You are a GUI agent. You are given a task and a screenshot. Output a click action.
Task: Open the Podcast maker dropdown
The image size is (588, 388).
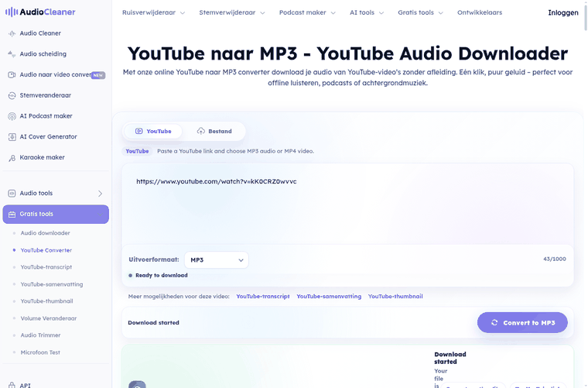307,12
